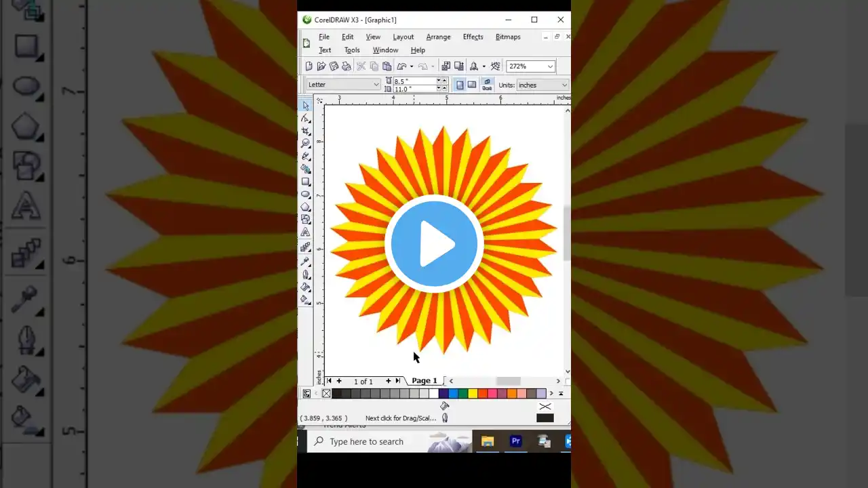Expand the Undo history dropdown arrow
Screen dimensions: 868x488
[x=412, y=66]
